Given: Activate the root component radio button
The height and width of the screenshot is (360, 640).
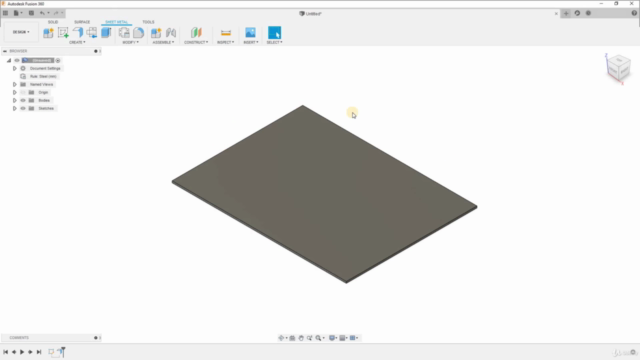Looking at the screenshot, I should coord(58,60).
